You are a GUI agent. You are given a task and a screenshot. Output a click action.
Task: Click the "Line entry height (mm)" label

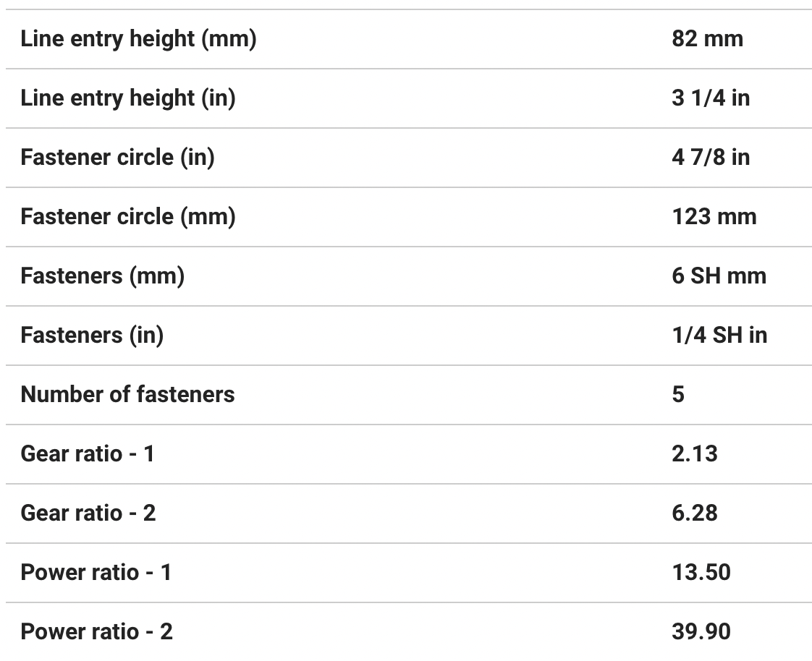coord(138,39)
